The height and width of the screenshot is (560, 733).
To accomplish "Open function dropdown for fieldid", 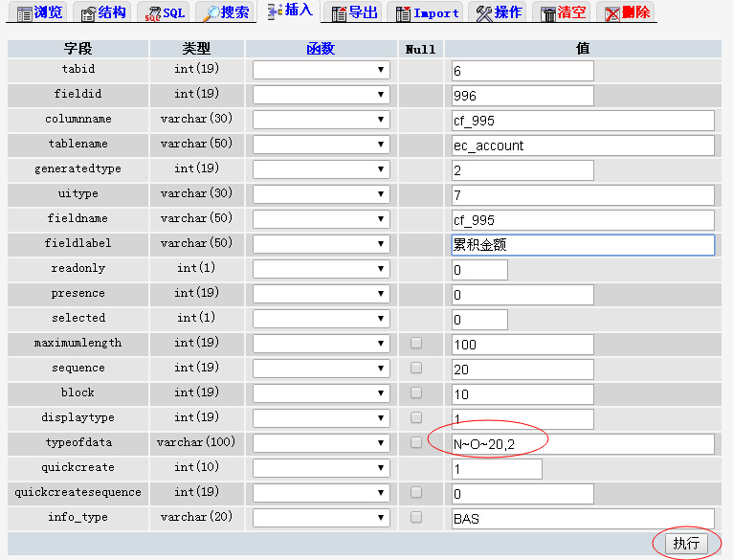I will 322,95.
